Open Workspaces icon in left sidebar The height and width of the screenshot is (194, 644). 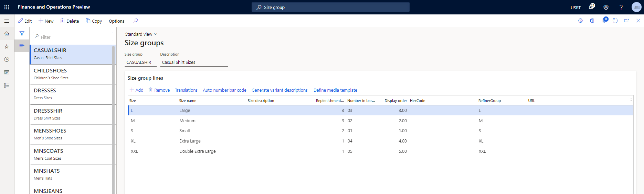[x=7, y=72]
